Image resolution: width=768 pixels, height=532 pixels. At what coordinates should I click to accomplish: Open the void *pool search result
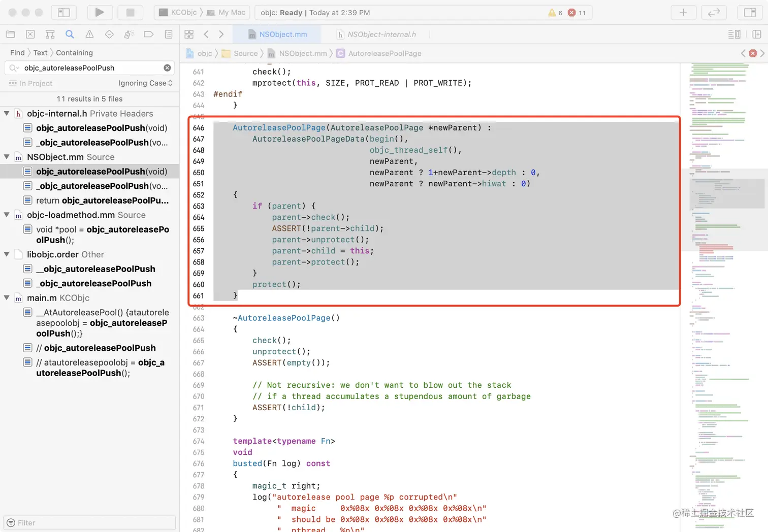tap(102, 235)
